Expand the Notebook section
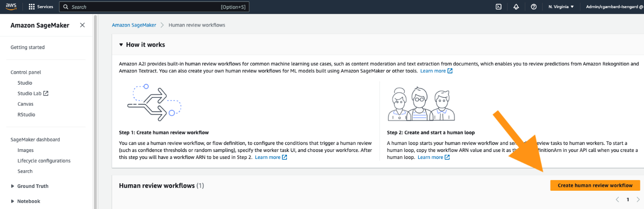644x209 pixels. 25,201
